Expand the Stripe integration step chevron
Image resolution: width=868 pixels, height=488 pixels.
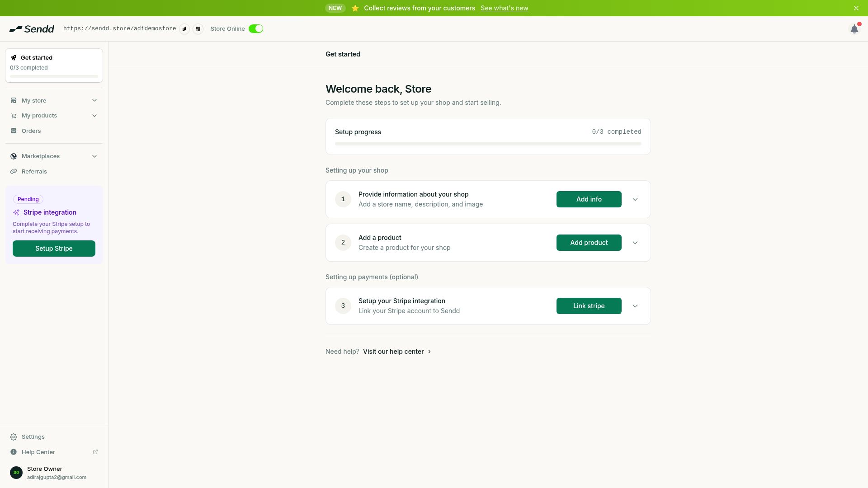pos(635,306)
